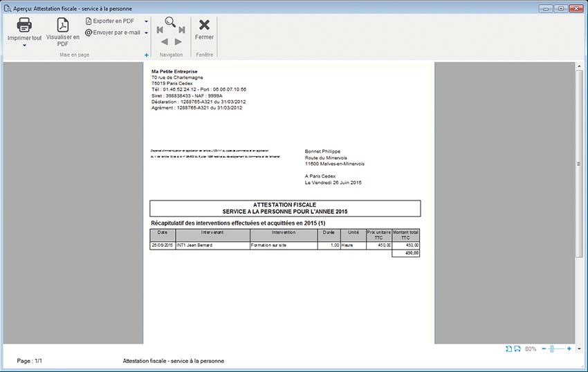Click the zoom out minus button
The width and height of the screenshot is (588, 372).
tap(544, 349)
